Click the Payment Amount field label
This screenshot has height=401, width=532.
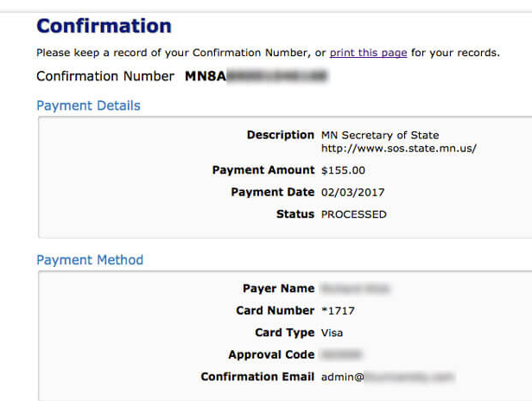point(263,170)
